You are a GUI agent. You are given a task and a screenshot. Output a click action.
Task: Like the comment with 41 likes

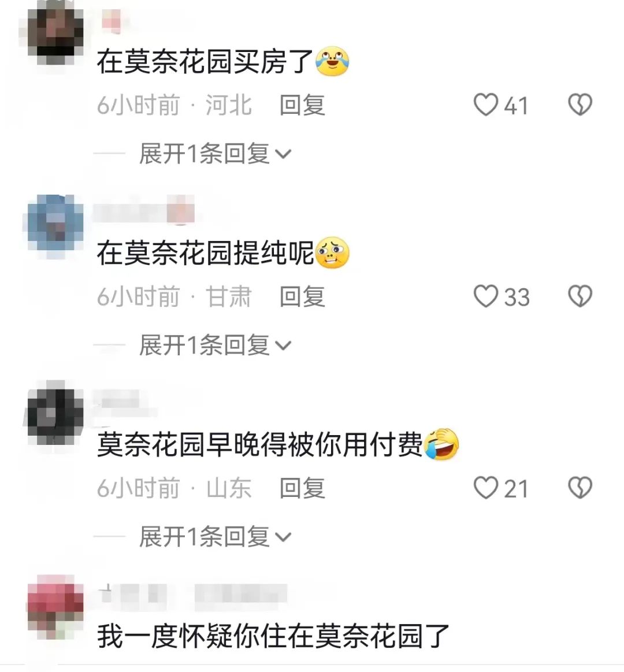tap(486, 105)
